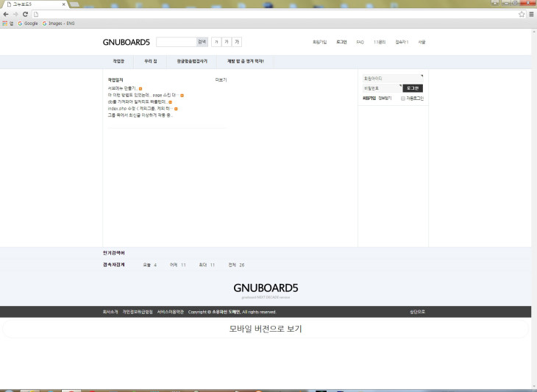Open the Images - ENG bookmark
This screenshot has height=392, width=537.
pos(58,24)
